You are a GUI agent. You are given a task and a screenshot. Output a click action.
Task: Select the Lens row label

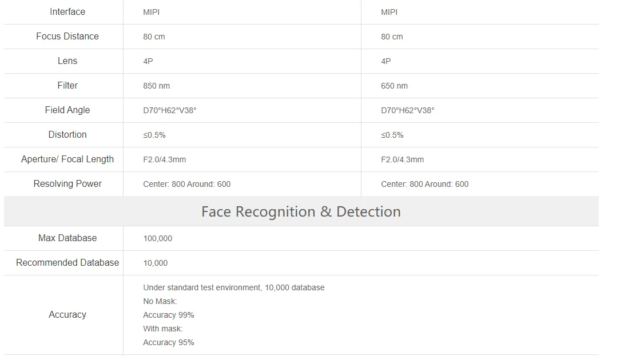click(x=67, y=61)
